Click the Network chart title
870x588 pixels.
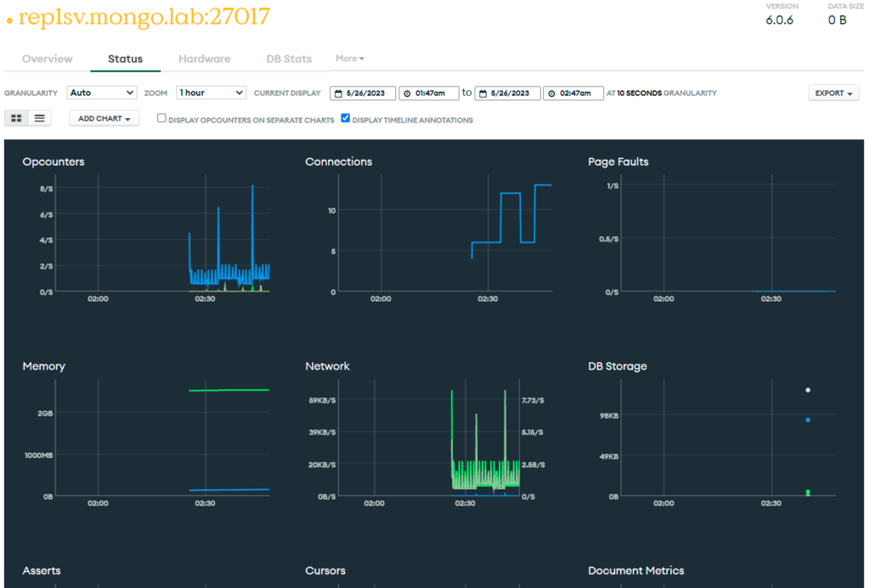click(327, 366)
